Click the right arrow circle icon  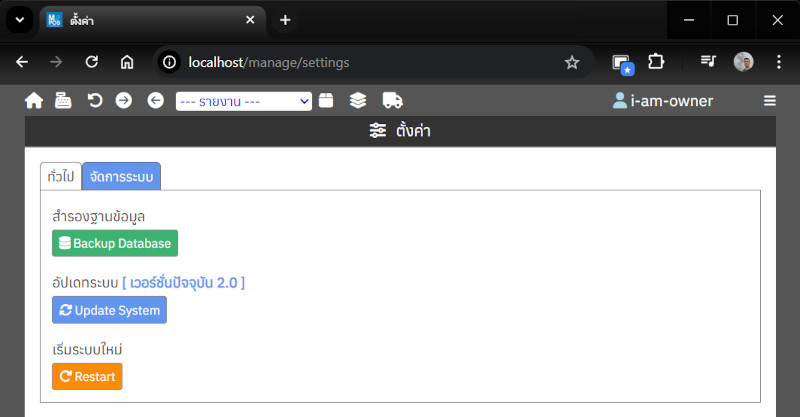click(124, 100)
